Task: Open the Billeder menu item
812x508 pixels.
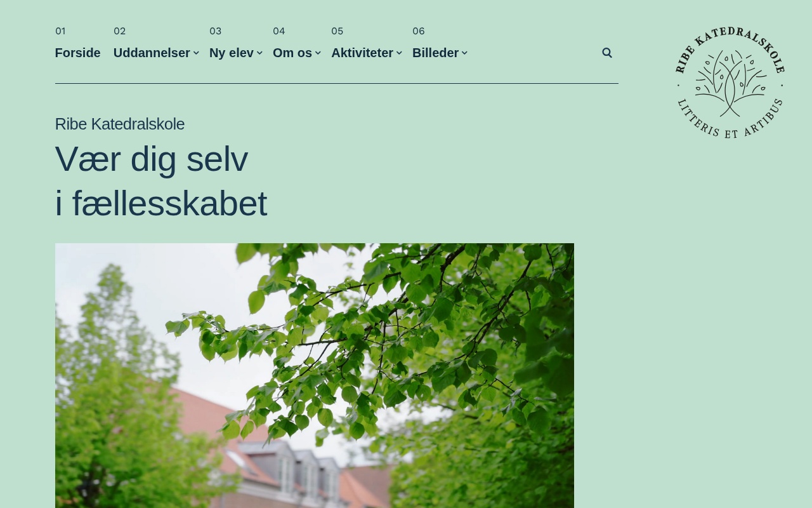Action: (435, 53)
